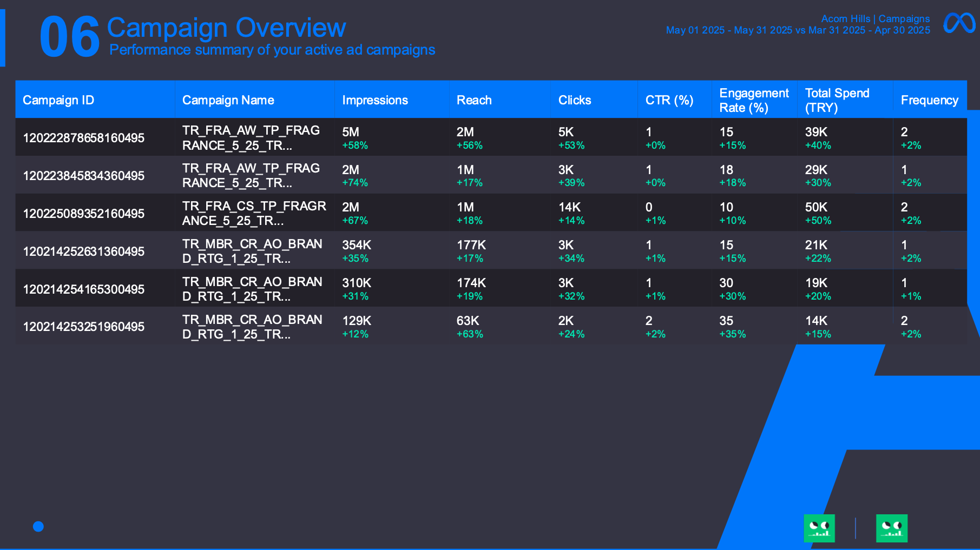Image resolution: width=980 pixels, height=550 pixels.
Task: Click the 63K reach value
Action: tap(468, 321)
